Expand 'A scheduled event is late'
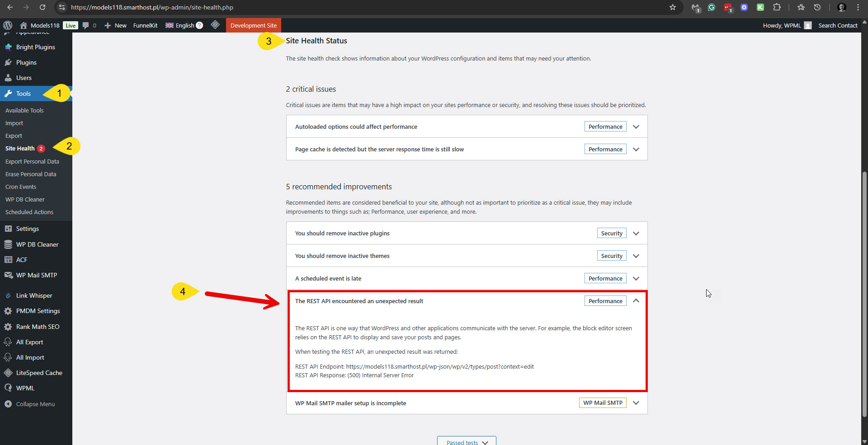This screenshot has height=445, width=868. [467, 278]
